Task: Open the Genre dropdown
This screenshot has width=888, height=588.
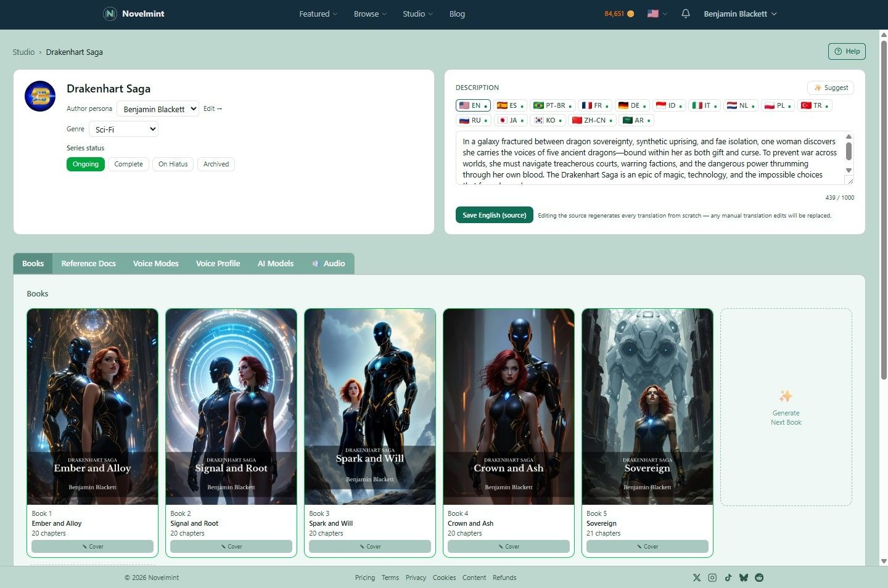Action: 123,129
